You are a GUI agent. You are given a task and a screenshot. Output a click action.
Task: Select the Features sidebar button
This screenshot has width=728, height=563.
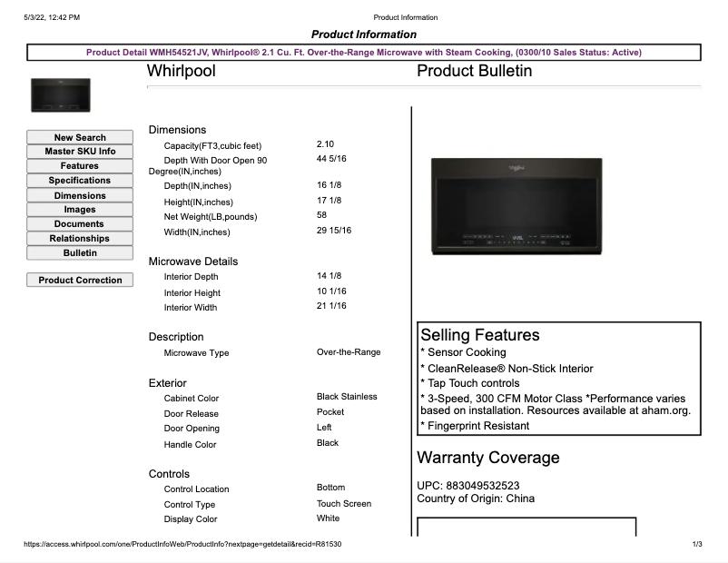click(80, 166)
